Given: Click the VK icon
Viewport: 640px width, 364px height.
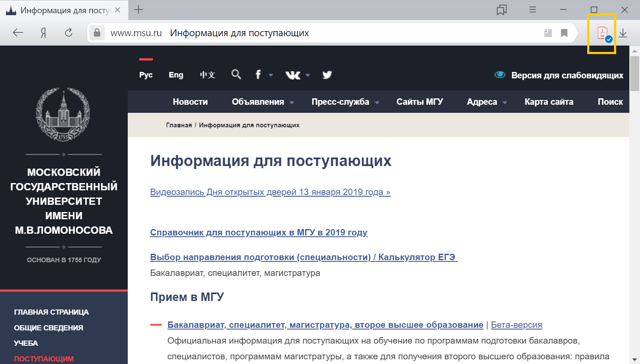Looking at the screenshot, I should point(293,75).
